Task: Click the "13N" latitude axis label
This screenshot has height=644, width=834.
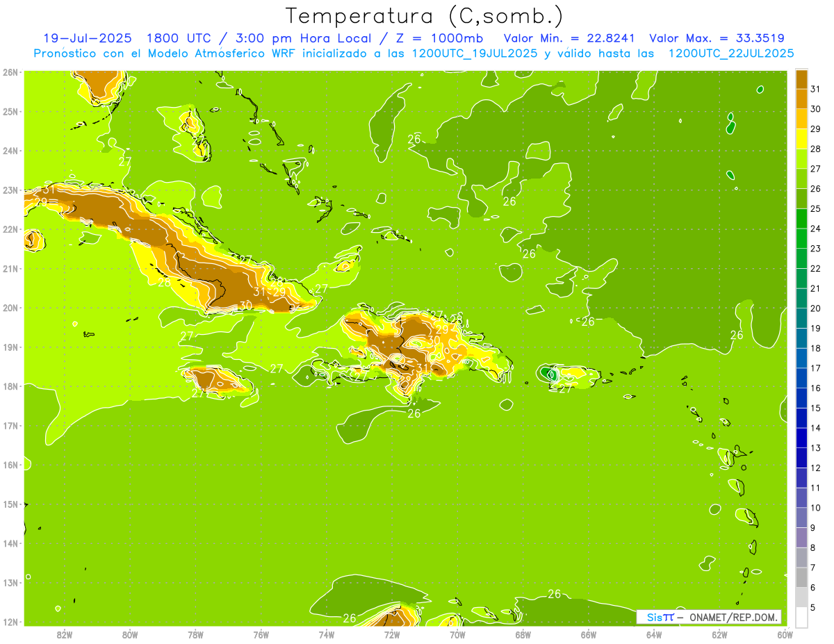Action: click(10, 582)
